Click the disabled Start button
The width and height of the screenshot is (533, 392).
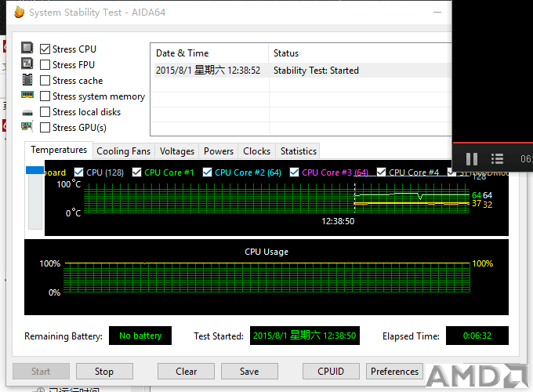point(41,372)
